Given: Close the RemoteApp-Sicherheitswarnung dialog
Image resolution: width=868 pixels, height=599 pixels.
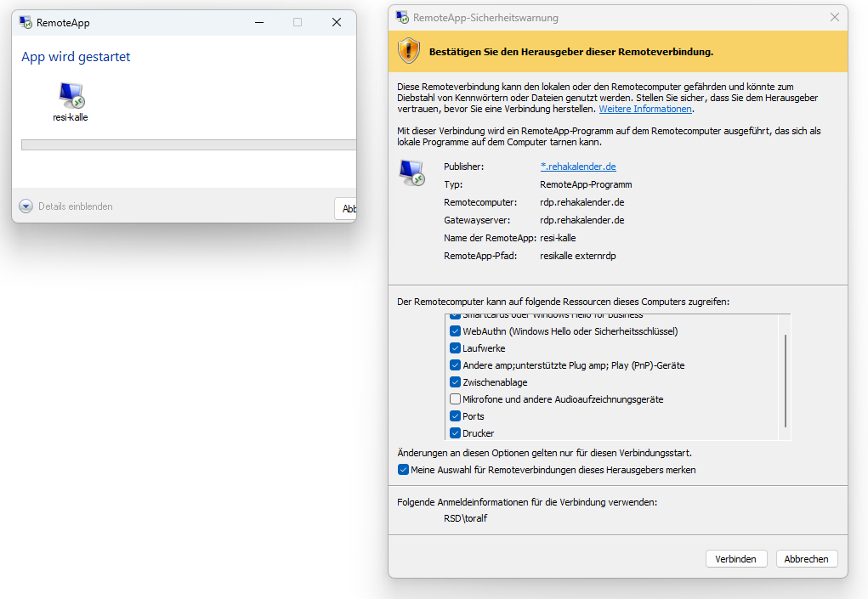Looking at the screenshot, I should [834, 17].
